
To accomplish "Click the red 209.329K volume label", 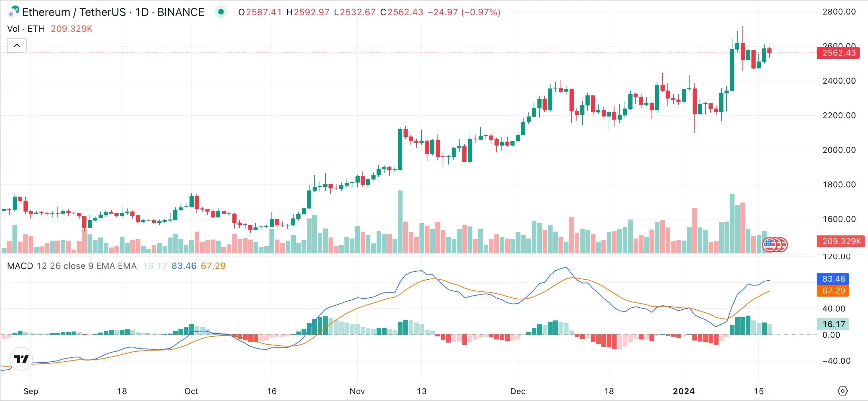I will 71,29.
